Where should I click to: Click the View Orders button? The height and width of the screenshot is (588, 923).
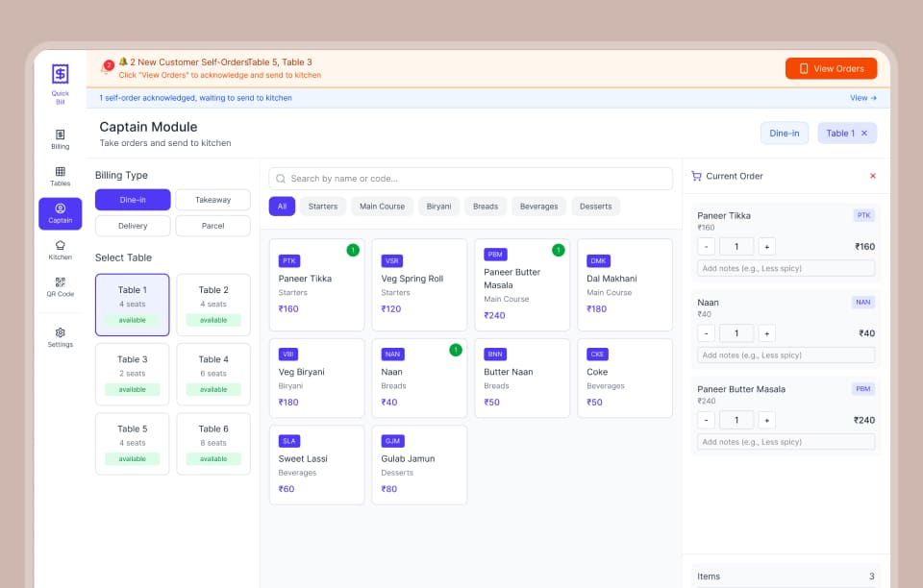pos(831,69)
